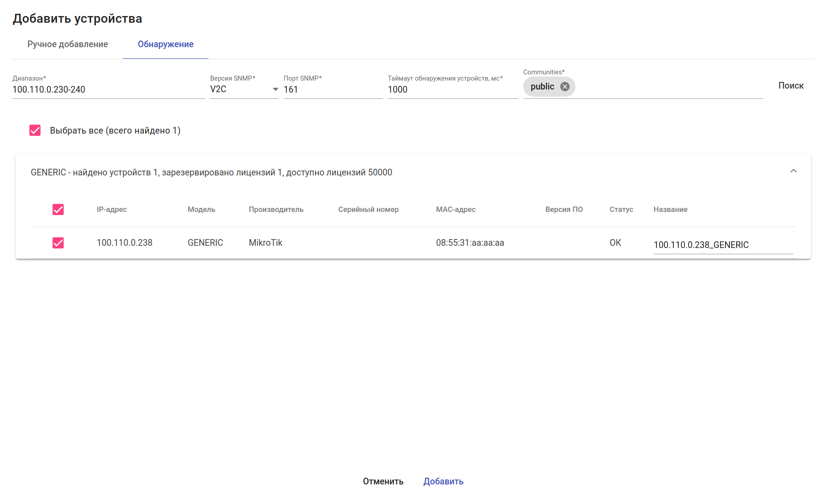Click the 'Статус' column header

click(x=621, y=210)
